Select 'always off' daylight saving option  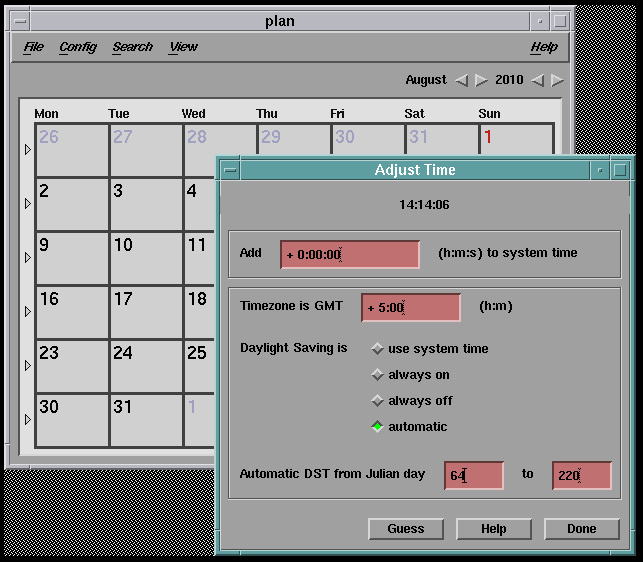point(377,401)
